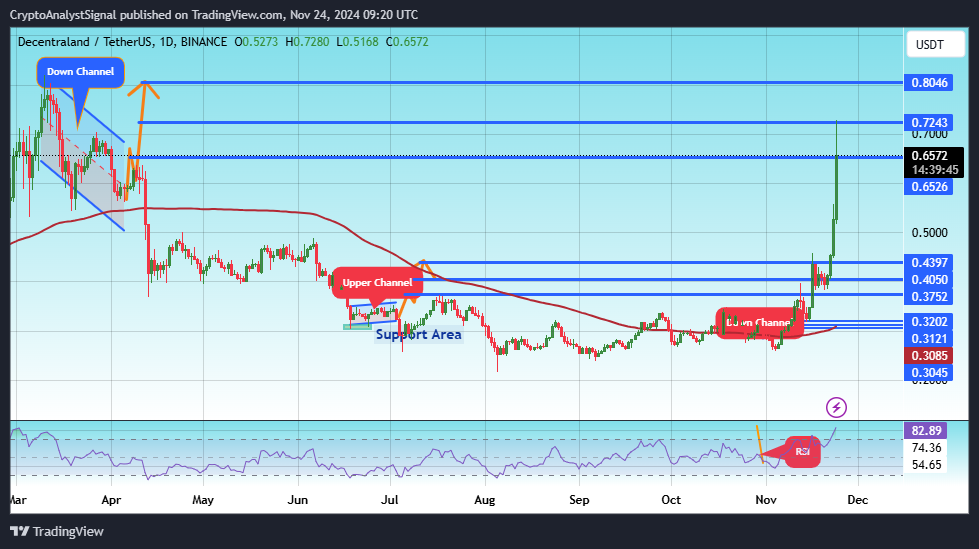Click the 0.3202 price level label
Screen dimensions: 979x549
[x=928, y=322]
